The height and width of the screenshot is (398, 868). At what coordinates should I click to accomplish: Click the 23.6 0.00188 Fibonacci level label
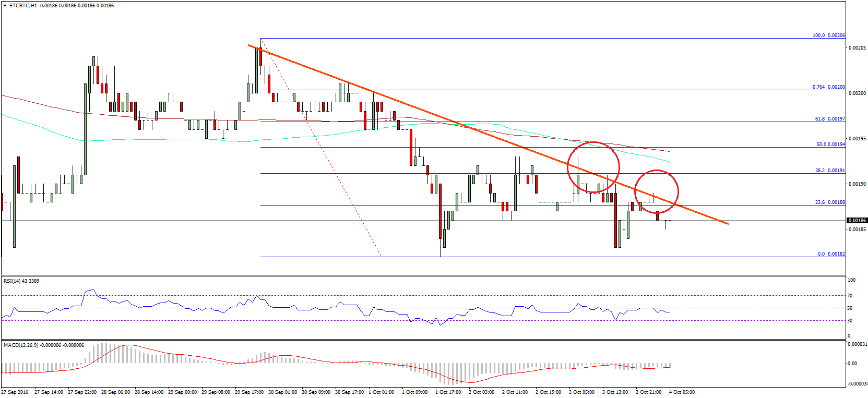click(830, 202)
